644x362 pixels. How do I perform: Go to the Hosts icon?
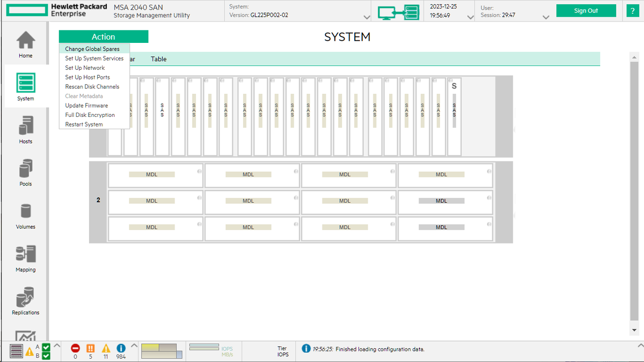tap(26, 126)
